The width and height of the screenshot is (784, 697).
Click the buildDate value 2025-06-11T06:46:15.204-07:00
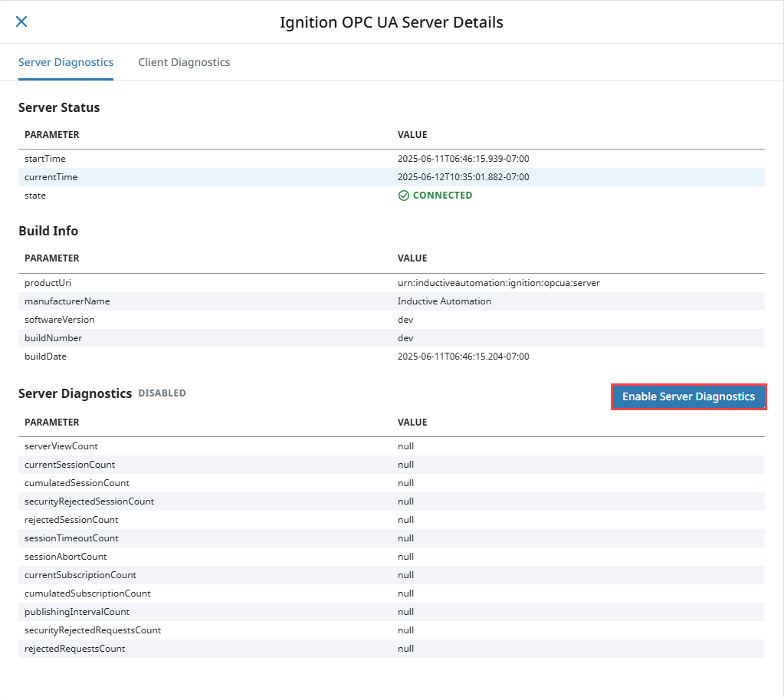click(463, 357)
